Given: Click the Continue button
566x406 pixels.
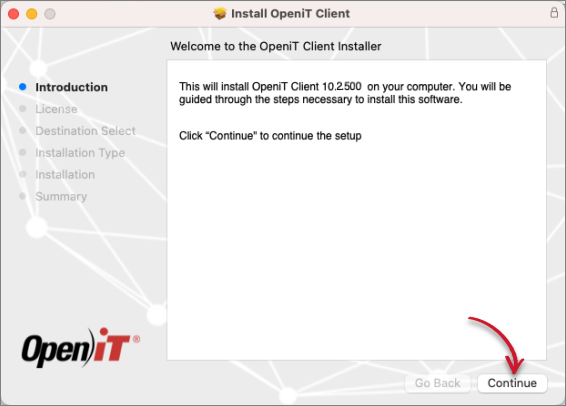Looking at the screenshot, I should coord(512,383).
